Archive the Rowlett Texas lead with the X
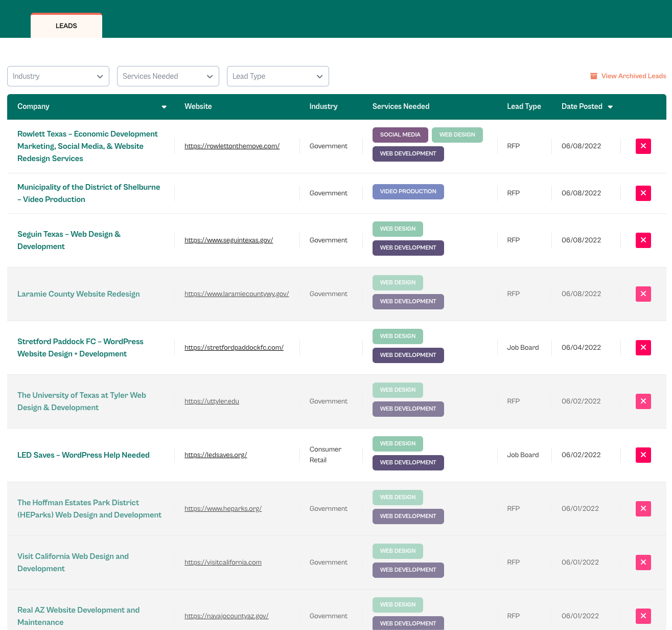Screen dimensions: 672x630 [x=643, y=146]
